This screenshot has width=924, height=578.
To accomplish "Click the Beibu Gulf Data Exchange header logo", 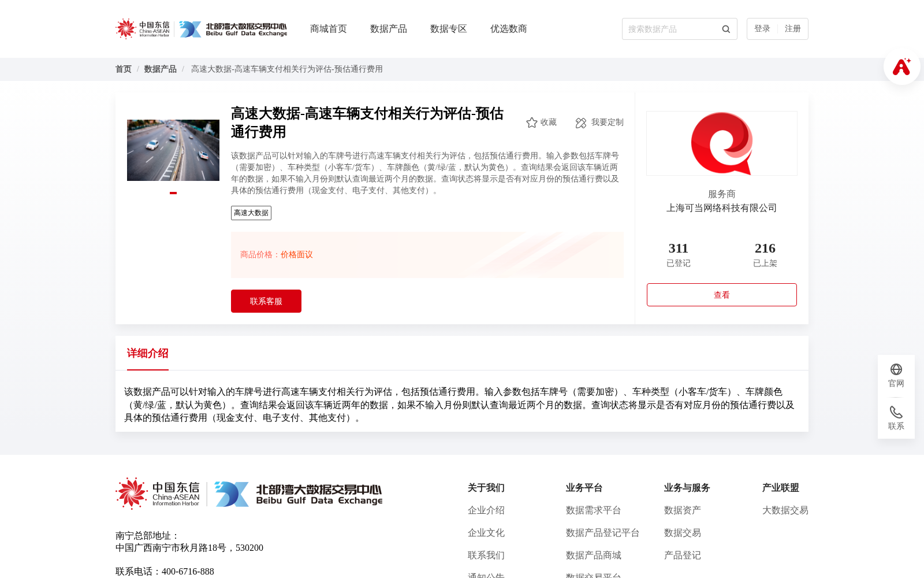I will [x=233, y=29].
